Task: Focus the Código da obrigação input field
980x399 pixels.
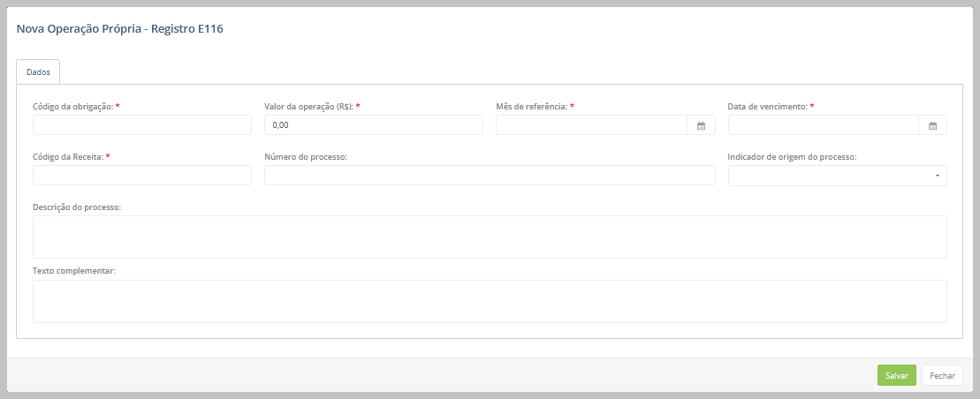Action: point(141,125)
